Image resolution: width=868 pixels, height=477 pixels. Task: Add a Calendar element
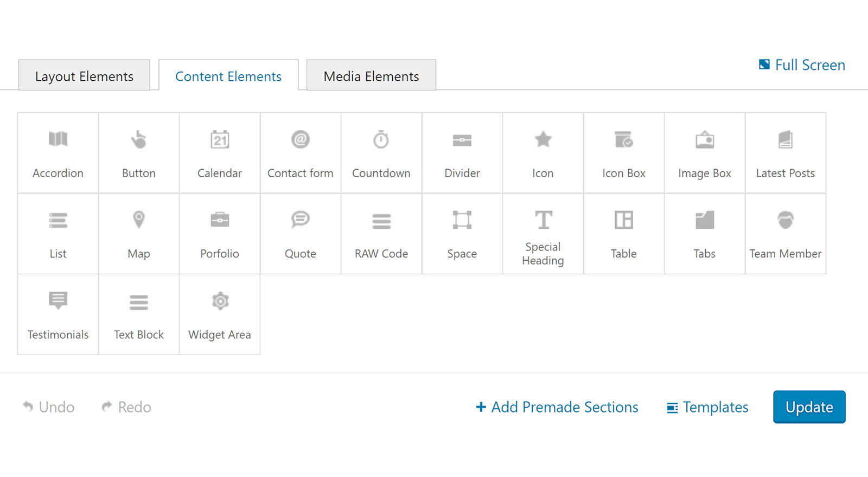coord(220,153)
